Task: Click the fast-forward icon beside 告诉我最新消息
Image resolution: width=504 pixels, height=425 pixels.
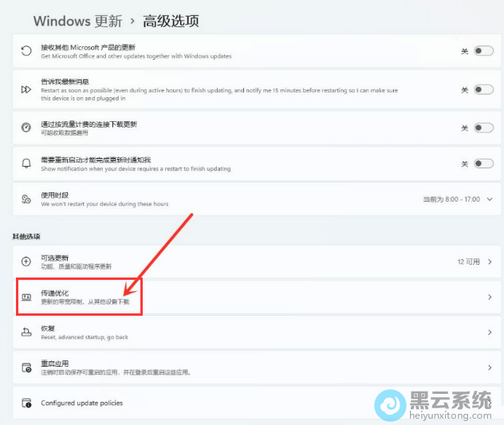Action: point(26,90)
